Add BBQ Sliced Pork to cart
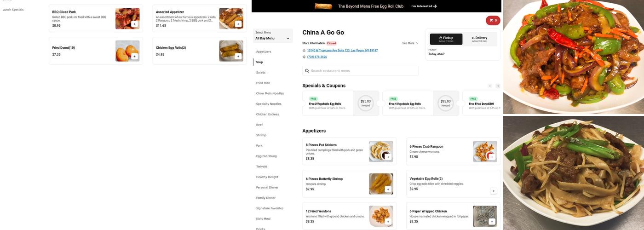The image size is (644, 230). coord(134,24)
